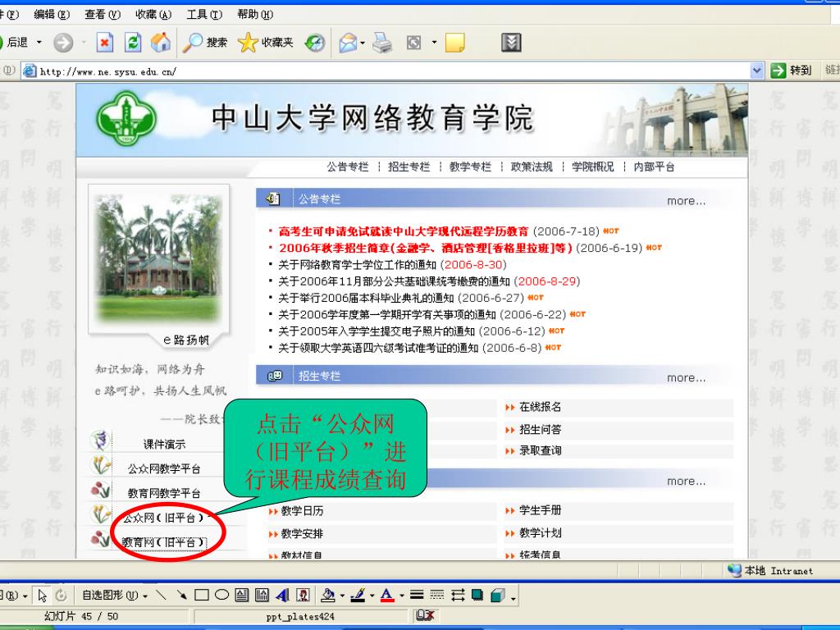Image resolution: width=840 pixels, height=630 pixels.
Task: Print the page with printer icon
Action: click(x=382, y=43)
